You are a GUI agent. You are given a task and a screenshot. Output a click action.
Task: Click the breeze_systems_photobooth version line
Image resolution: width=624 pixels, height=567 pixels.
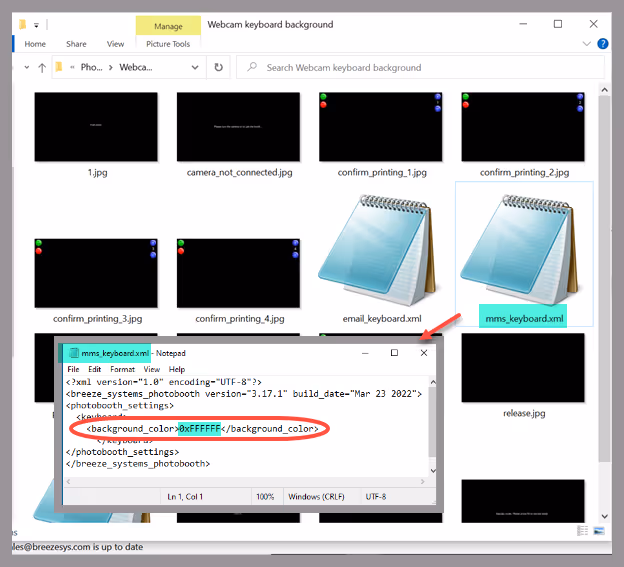coord(244,394)
